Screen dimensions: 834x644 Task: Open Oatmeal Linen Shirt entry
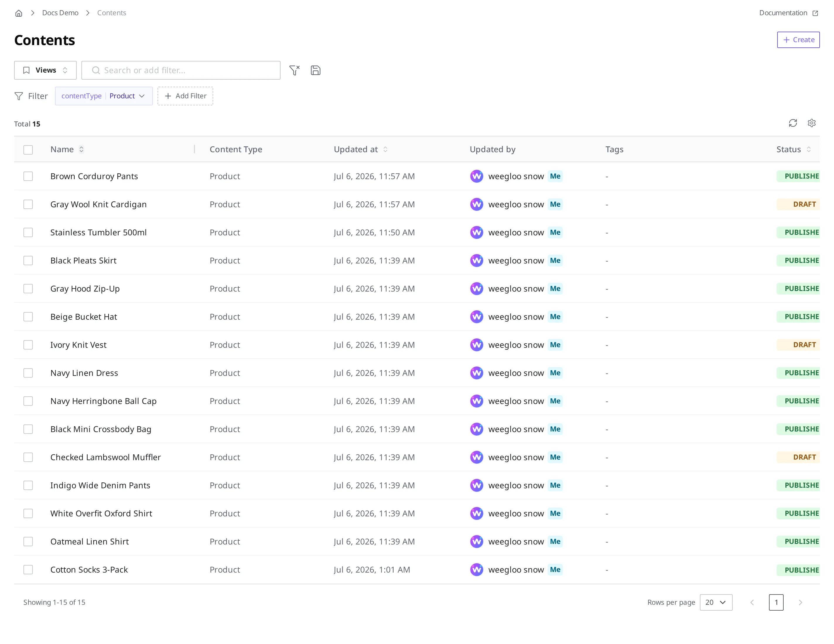90,541
